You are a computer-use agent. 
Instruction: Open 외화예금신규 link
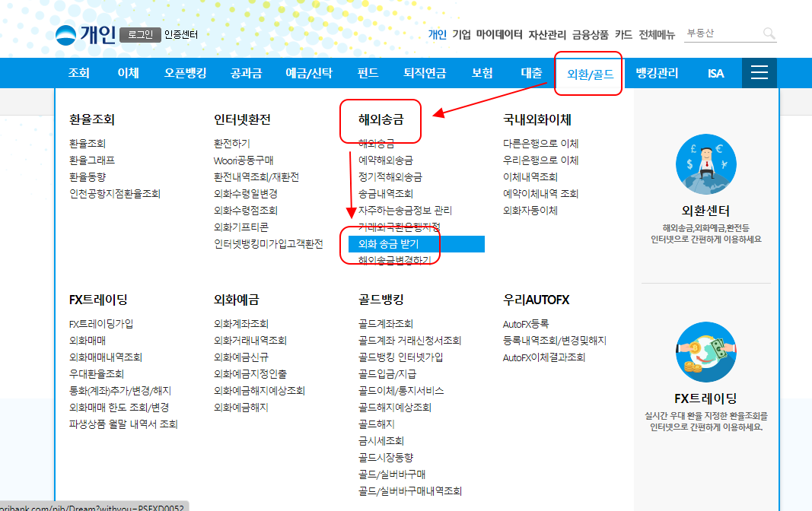pos(240,357)
